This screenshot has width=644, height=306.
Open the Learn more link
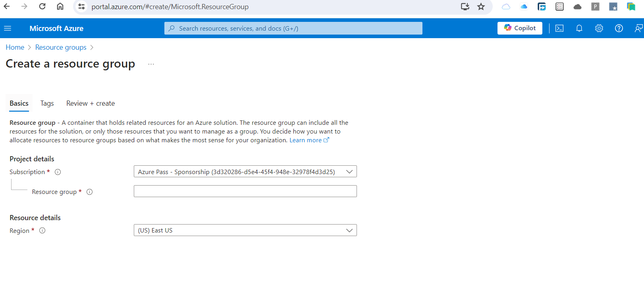tap(309, 140)
